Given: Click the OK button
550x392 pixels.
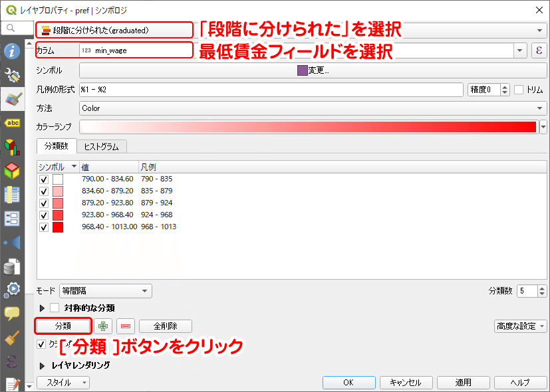Looking at the screenshot, I should pyautogui.click(x=348, y=383).
